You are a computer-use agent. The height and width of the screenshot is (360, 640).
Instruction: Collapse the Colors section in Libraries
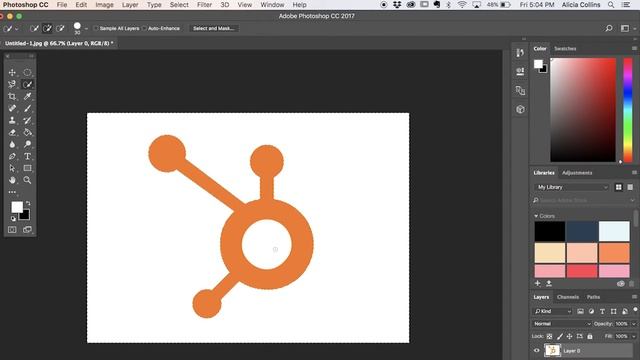pos(536,216)
